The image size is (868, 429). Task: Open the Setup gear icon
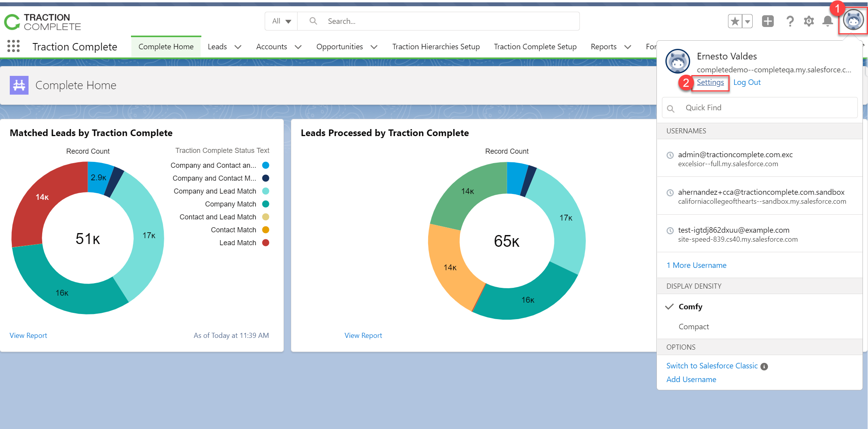809,21
